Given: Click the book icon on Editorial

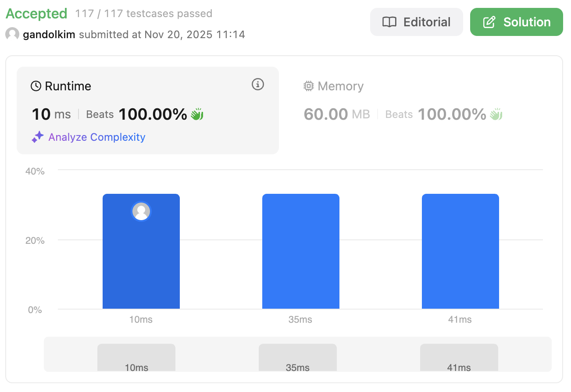Looking at the screenshot, I should [x=389, y=22].
